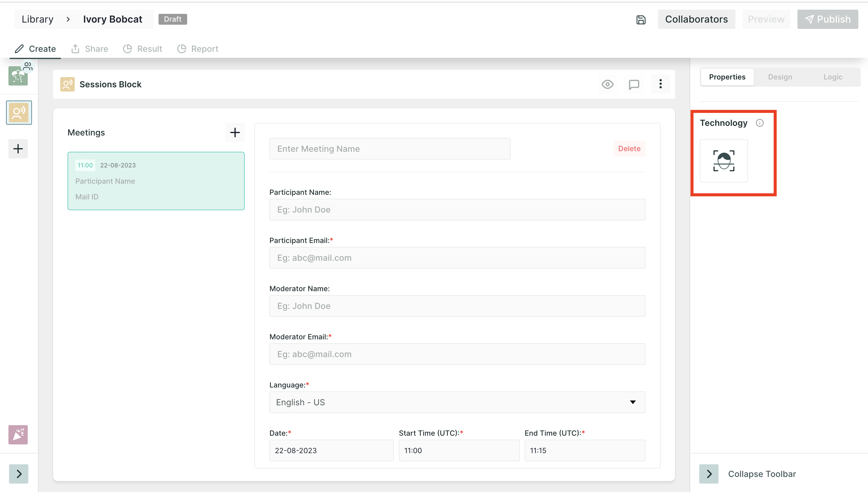
Task: Click the Participant Name input field
Action: click(457, 210)
